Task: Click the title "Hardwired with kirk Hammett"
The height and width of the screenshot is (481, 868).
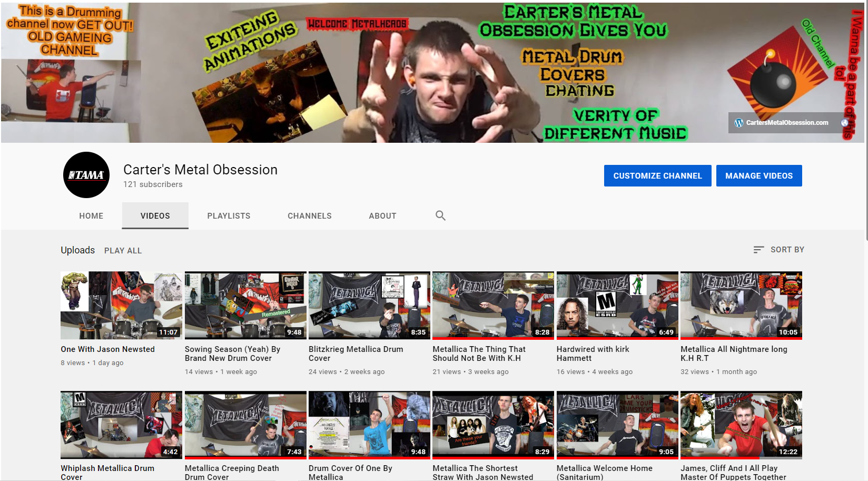Action: click(x=593, y=354)
